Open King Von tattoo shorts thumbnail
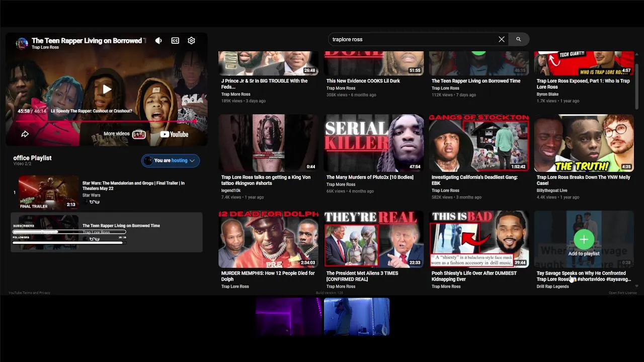 pyautogui.click(x=269, y=143)
